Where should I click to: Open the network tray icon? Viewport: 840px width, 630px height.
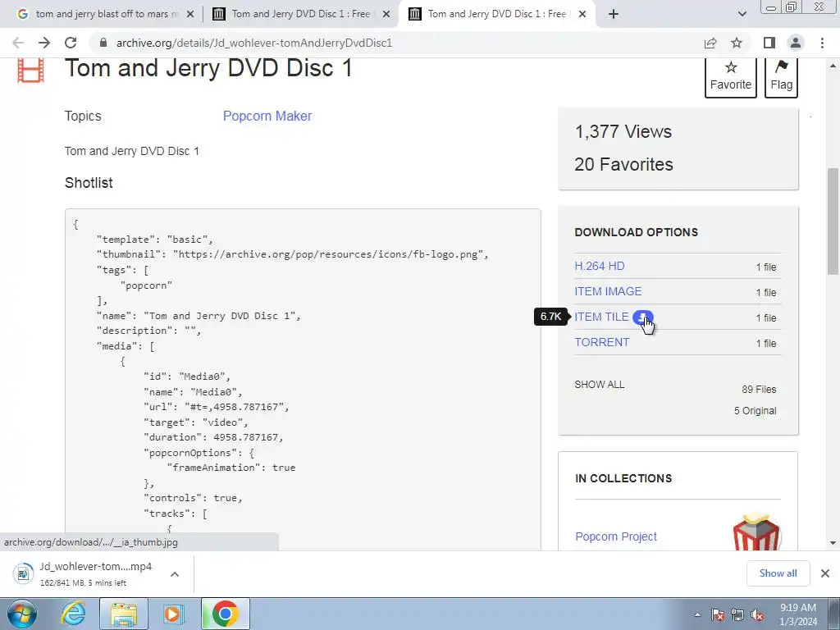click(x=737, y=615)
